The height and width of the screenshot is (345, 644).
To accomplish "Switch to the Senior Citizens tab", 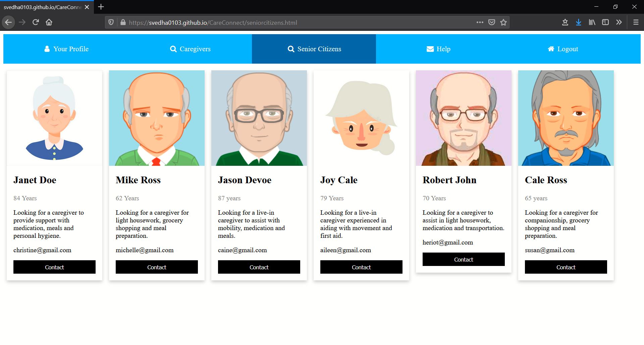I will 314,49.
